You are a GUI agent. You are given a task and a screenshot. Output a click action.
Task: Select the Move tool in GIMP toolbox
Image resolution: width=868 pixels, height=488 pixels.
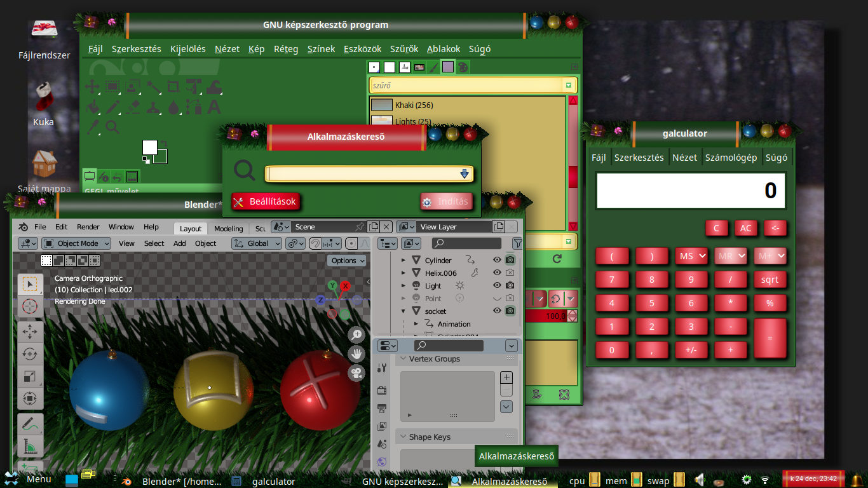click(x=92, y=86)
